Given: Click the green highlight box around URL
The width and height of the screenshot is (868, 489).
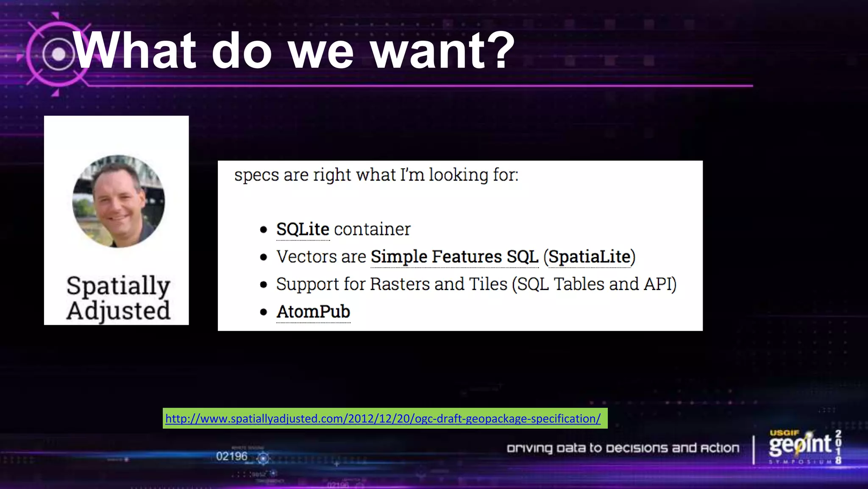Looking at the screenshot, I should coord(604,419).
